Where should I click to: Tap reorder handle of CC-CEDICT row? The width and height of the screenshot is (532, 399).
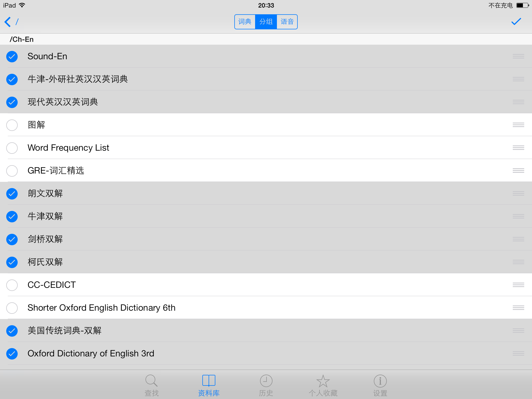pyautogui.click(x=518, y=285)
